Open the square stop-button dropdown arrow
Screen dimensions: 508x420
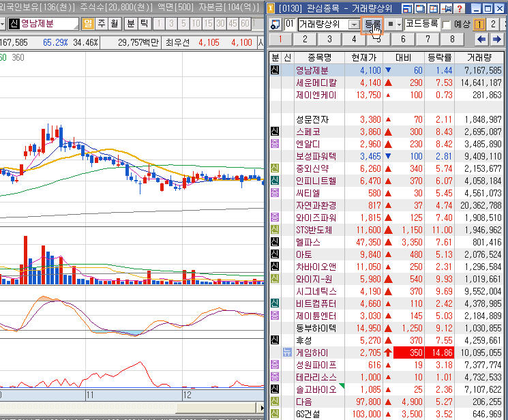(x=399, y=25)
